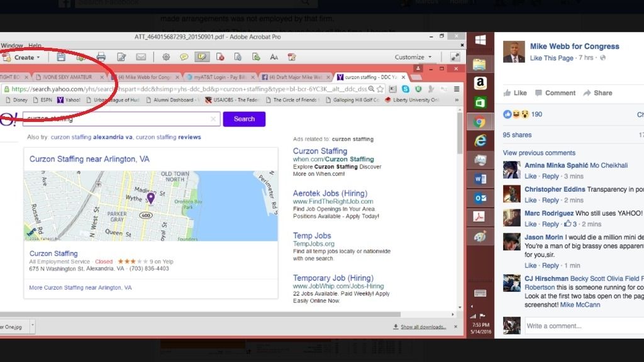Click the gear settings icon in Acrobat toolbar
The height and width of the screenshot is (362, 644).
tap(166, 57)
